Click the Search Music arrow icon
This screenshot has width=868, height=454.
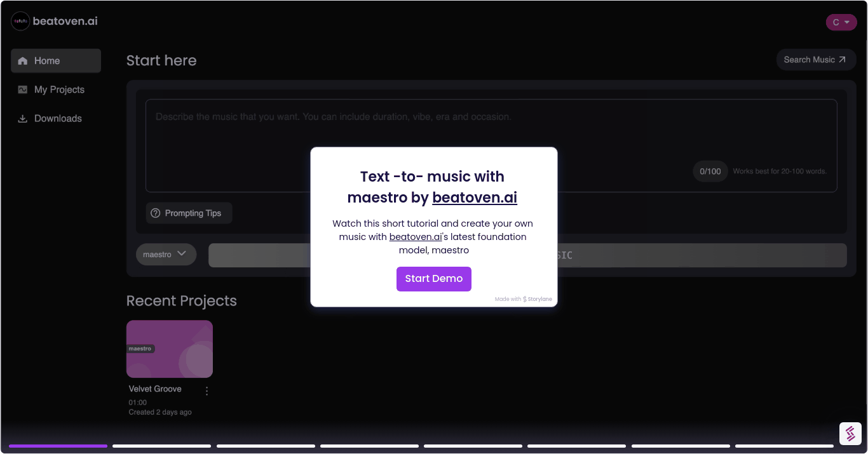pyautogui.click(x=842, y=60)
